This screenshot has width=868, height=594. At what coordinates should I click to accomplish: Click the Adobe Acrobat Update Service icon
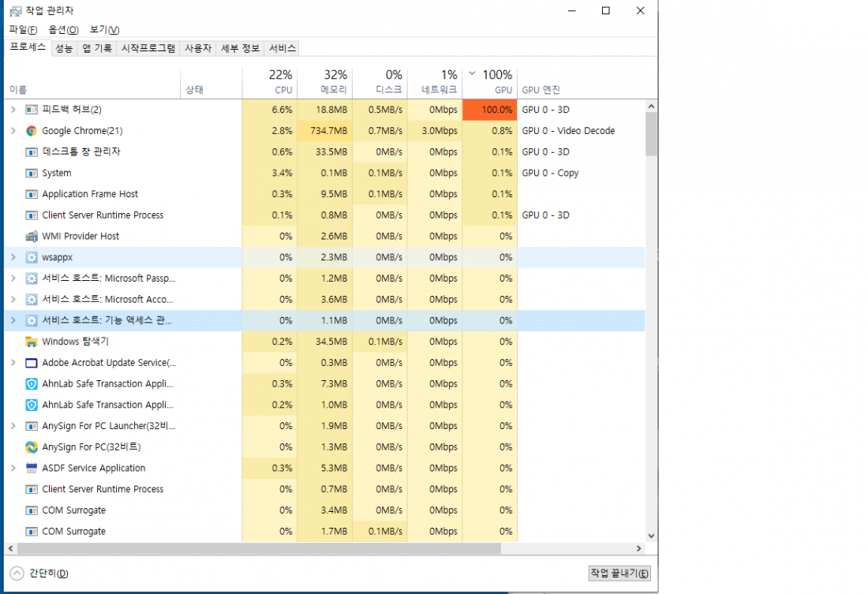[32, 363]
